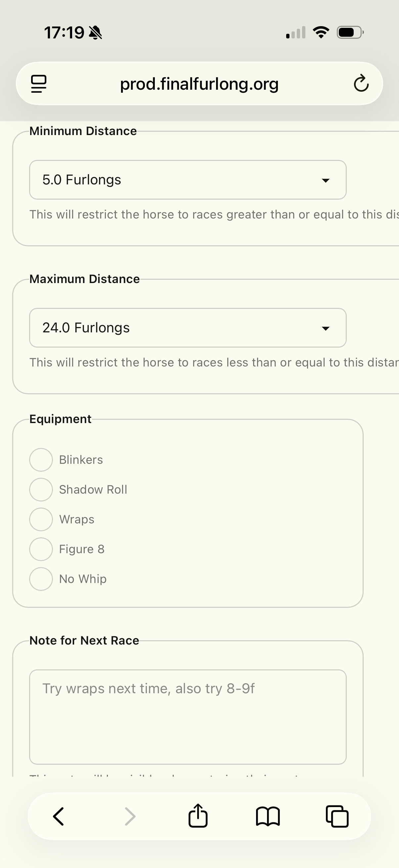Tap the browser back arrow
Viewport: 399px width, 868px height.
pyautogui.click(x=59, y=816)
